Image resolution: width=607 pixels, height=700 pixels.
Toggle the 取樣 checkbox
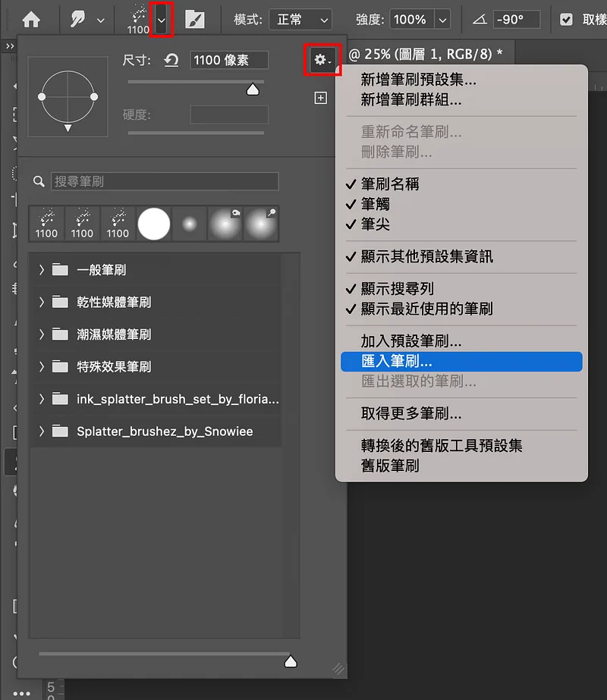coord(566,20)
